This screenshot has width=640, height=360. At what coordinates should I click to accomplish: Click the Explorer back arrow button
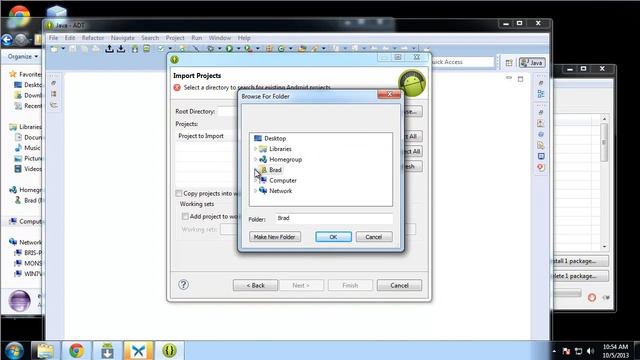[x=7, y=40]
